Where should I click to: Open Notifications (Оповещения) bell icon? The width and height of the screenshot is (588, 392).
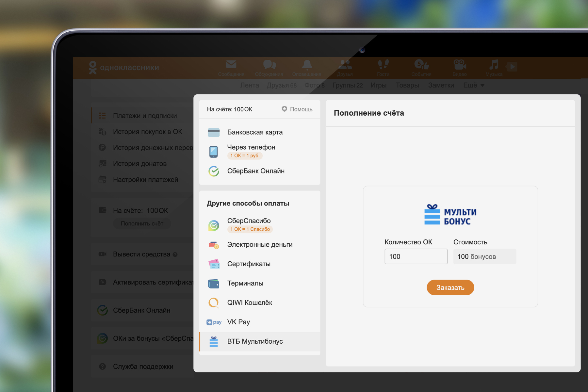[x=307, y=65]
